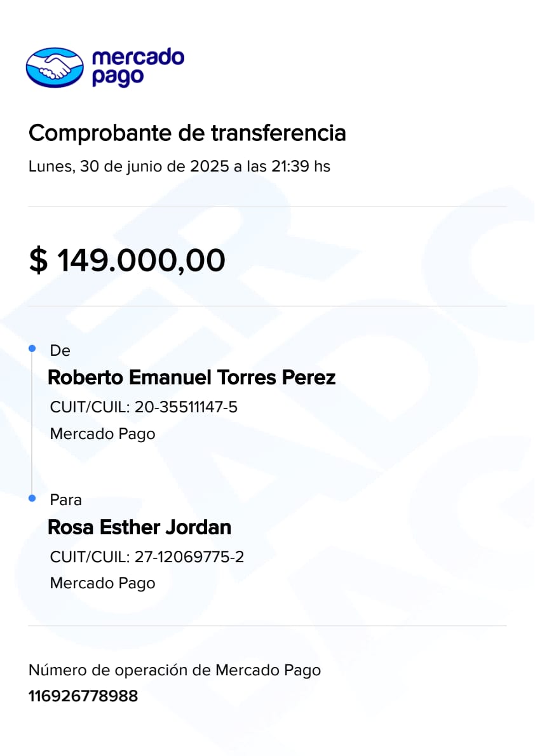Click the Mercado Pago handshake logo
The height and width of the screenshot is (756, 535).
(x=55, y=67)
